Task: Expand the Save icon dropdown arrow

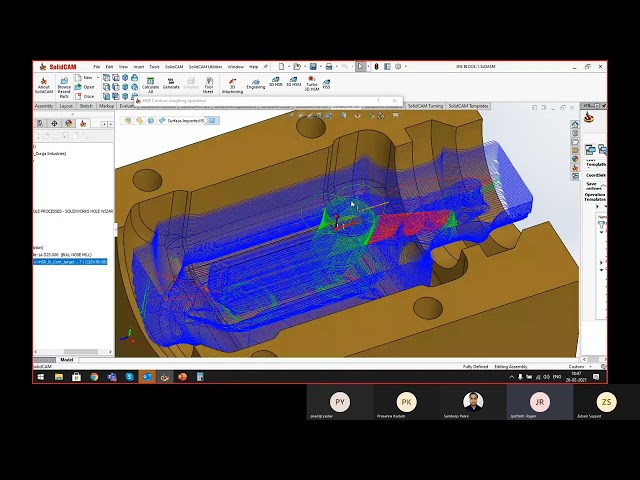Action: [320, 67]
